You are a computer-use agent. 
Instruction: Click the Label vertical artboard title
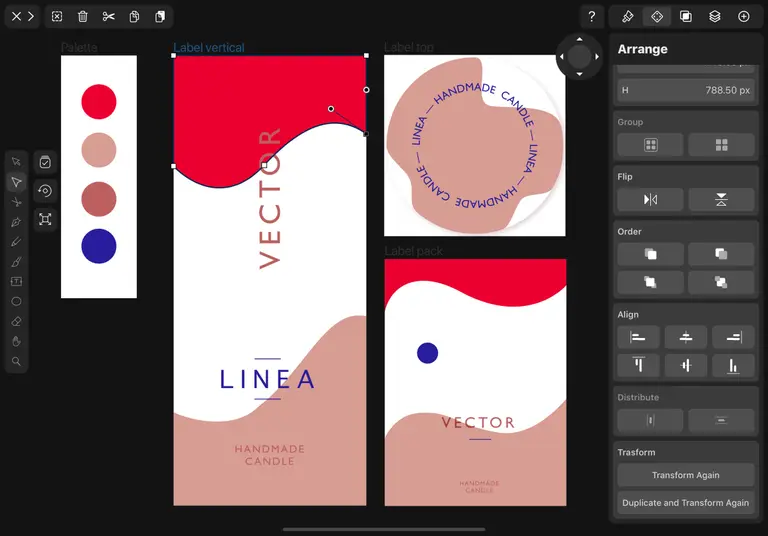coord(209,48)
